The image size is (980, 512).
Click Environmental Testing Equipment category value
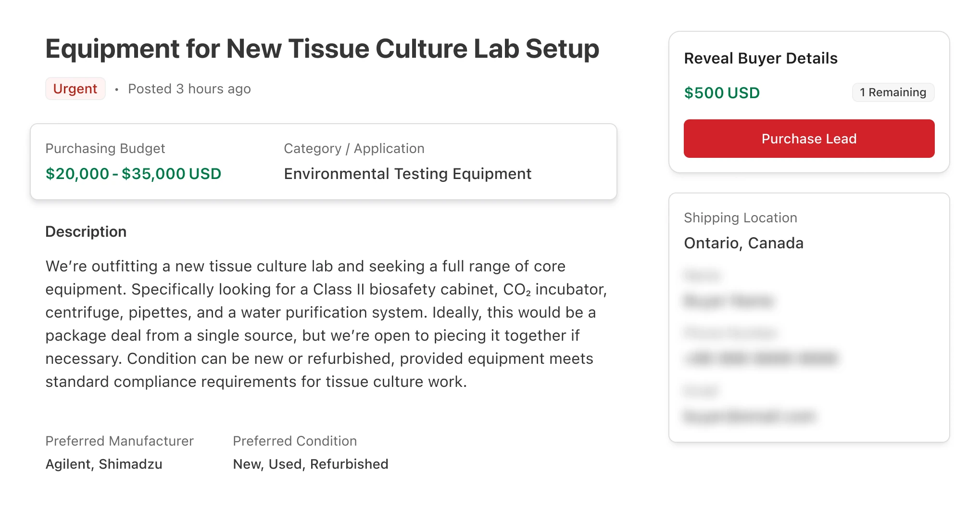(x=407, y=174)
